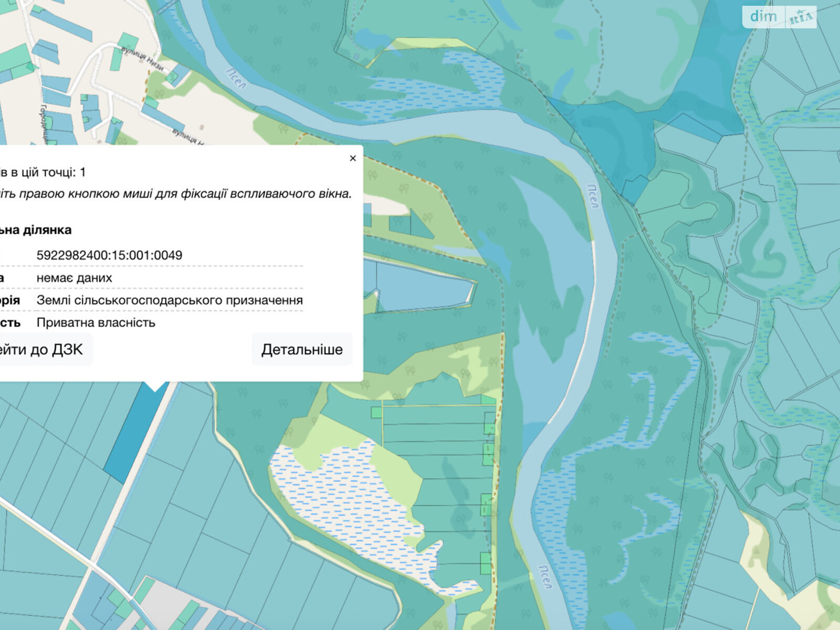Click the blue pond right of the popup
This screenshot has width=840, height=630.
coord(420,286)
